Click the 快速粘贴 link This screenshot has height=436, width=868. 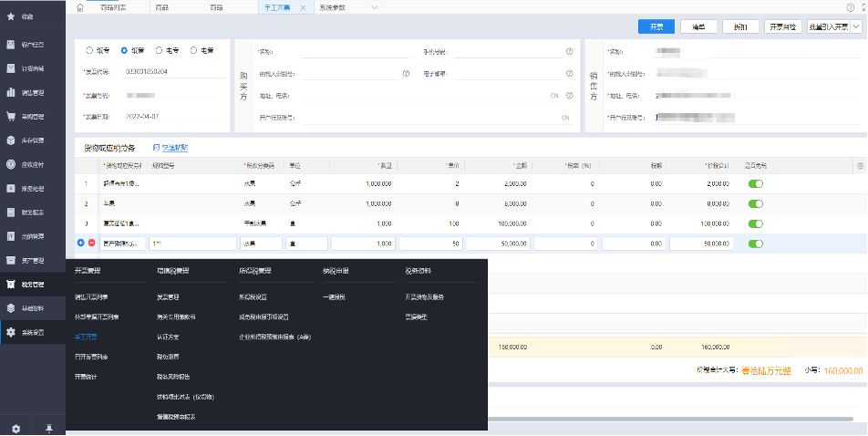coord(170,147)
